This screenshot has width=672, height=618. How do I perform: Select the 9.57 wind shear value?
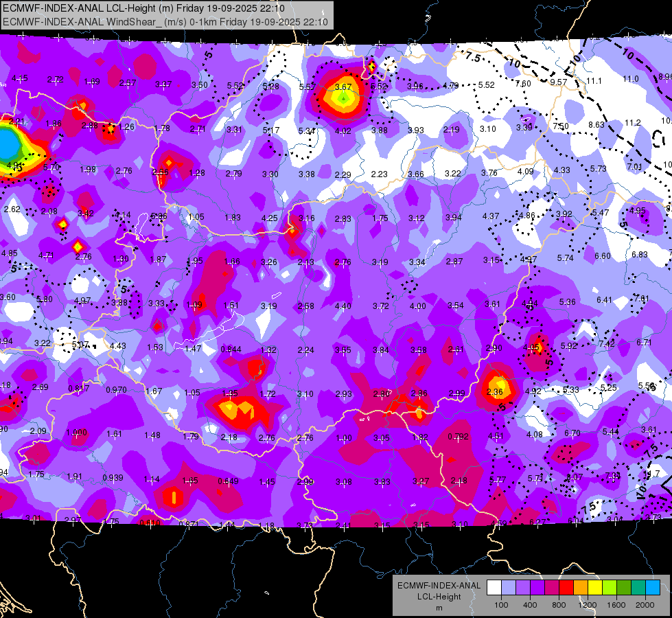coord(559,82)
